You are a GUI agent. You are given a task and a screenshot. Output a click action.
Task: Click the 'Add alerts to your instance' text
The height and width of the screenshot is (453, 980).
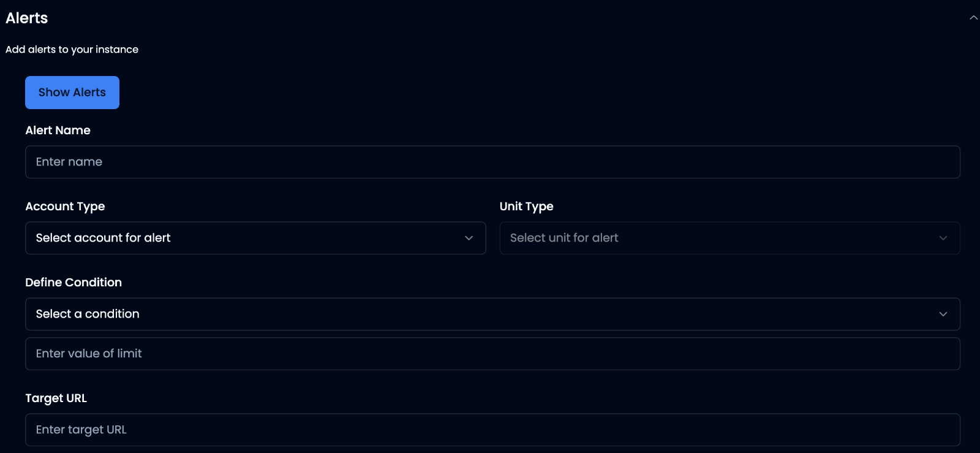tap(72, 50)
